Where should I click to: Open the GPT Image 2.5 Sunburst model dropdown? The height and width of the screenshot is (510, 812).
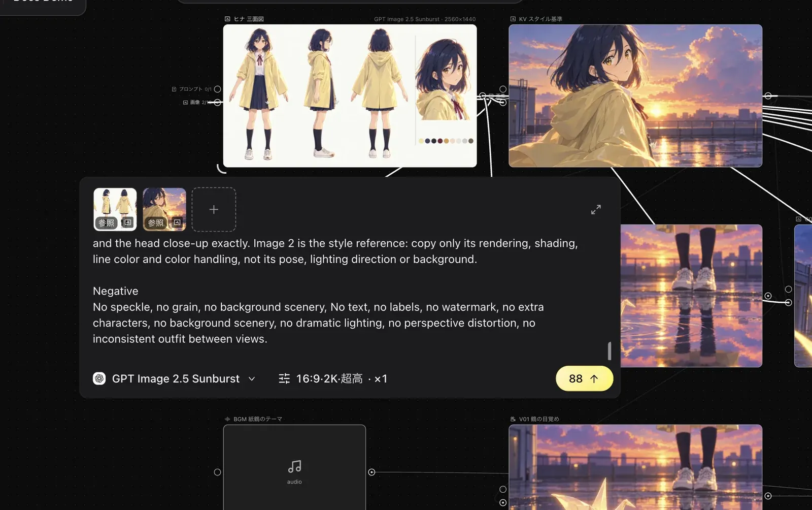175,378
